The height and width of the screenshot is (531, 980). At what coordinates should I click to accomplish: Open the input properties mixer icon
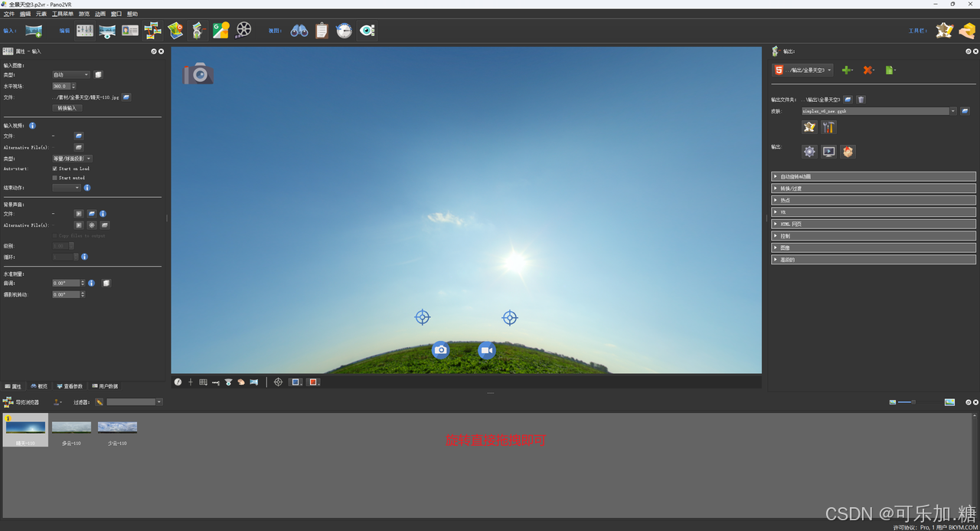pos(84,31)
